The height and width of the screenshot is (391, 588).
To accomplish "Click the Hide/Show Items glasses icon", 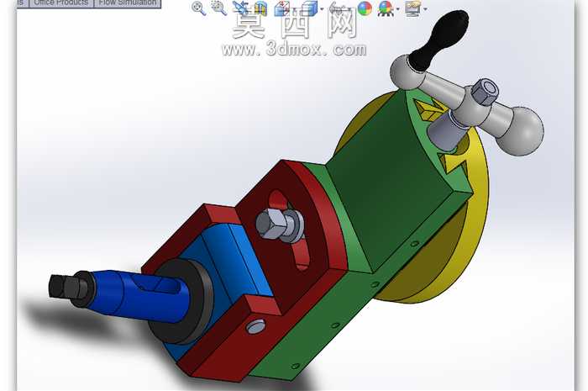I will 336,8.
